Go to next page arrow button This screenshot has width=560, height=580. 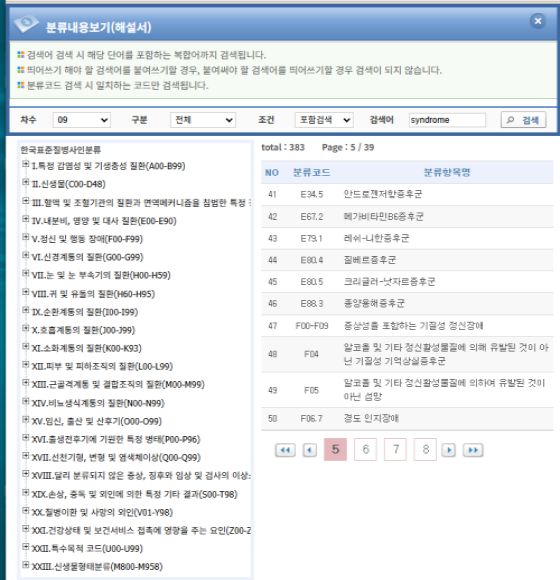pyautogui.click(x=449, y=450)
